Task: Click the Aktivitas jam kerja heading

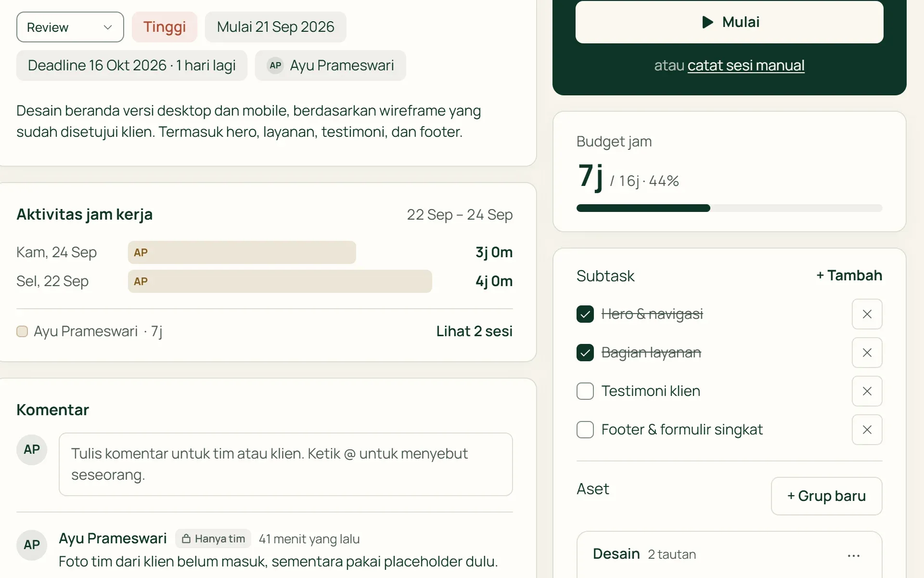Action: (x=85, y=215)
